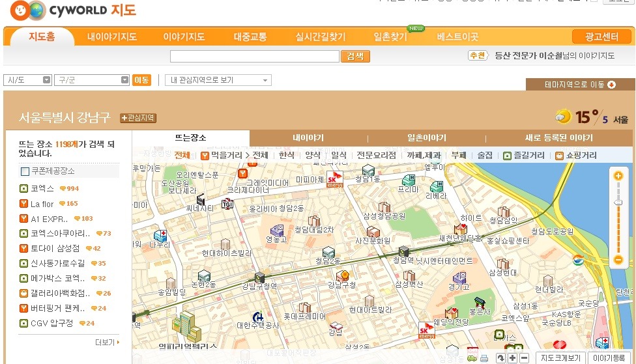Open the 베스트이곳 tab
The height and width of the screenshot is (364, 636).
(457, 36)
